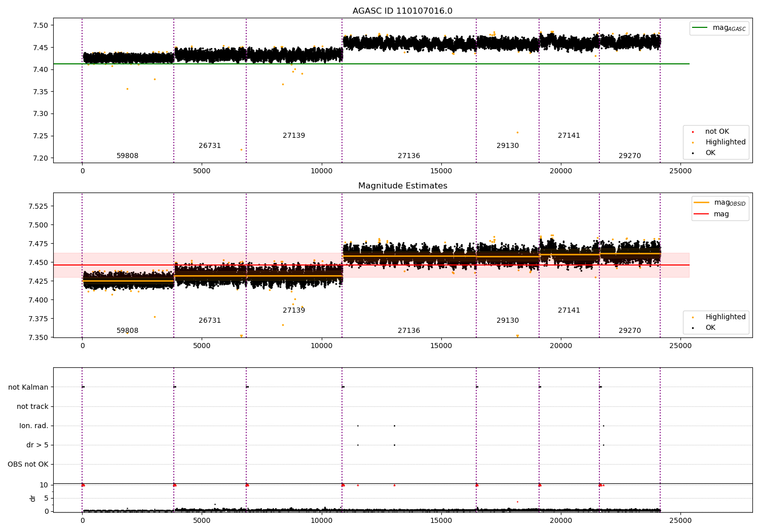The image size is (760, 532).
Task: Click obsid label 27139 in Magnitude Estimates plot
Action: tap(294, 311)
